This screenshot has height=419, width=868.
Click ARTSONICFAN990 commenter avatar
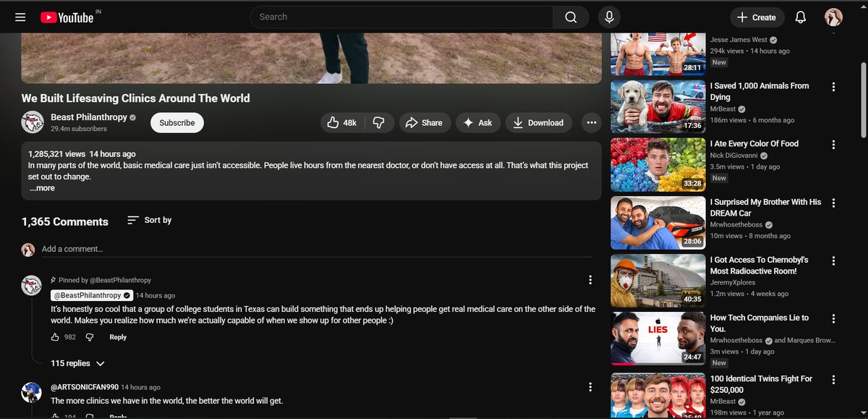[x=31, y=392]
